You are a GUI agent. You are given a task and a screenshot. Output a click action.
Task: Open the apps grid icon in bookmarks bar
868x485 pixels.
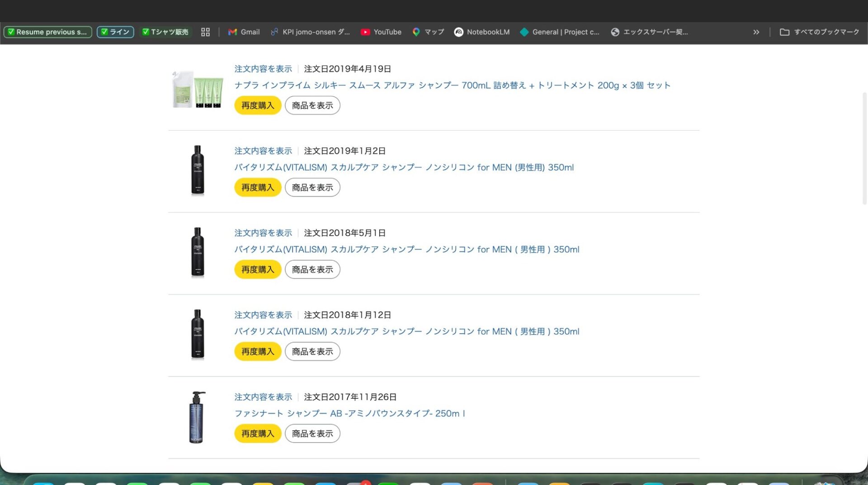(205, 32)
